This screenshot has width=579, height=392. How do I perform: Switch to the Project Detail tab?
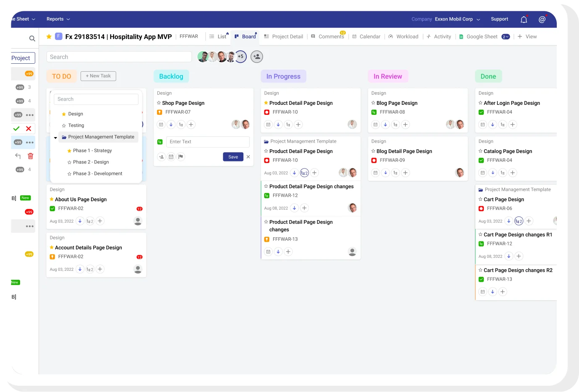284,36
